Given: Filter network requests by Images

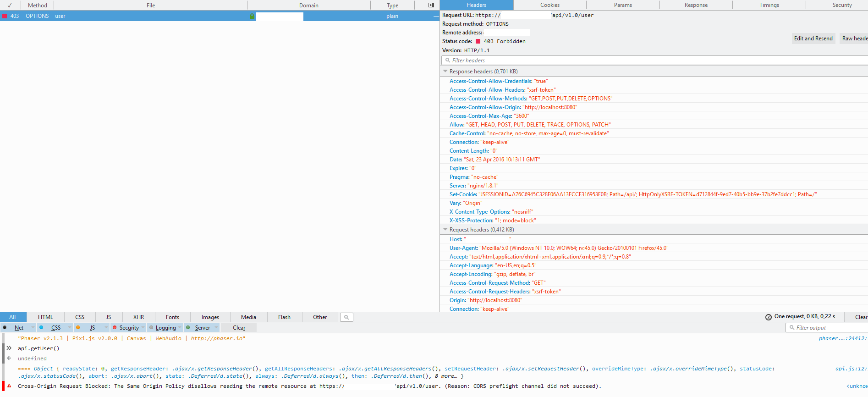Looking at the screenshot, I should 210,317.
